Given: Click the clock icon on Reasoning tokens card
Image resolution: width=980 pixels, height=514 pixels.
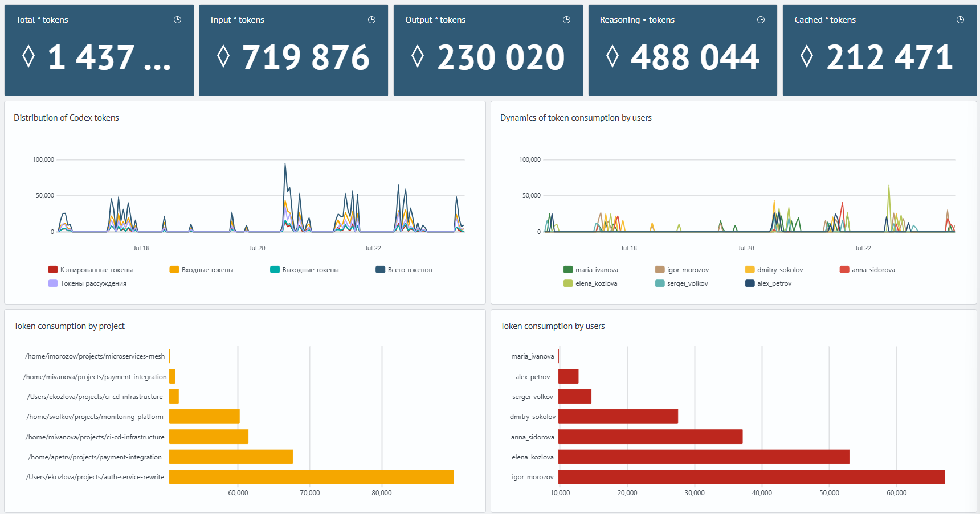Looking at the screenshot, I should point(761,20).
